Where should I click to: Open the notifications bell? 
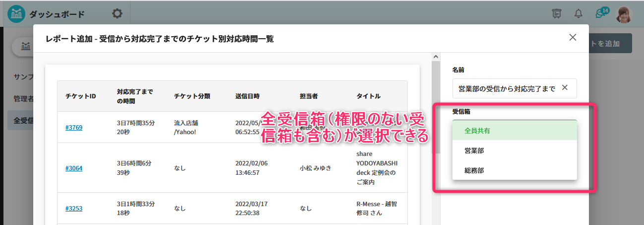(x=578, y=14)
